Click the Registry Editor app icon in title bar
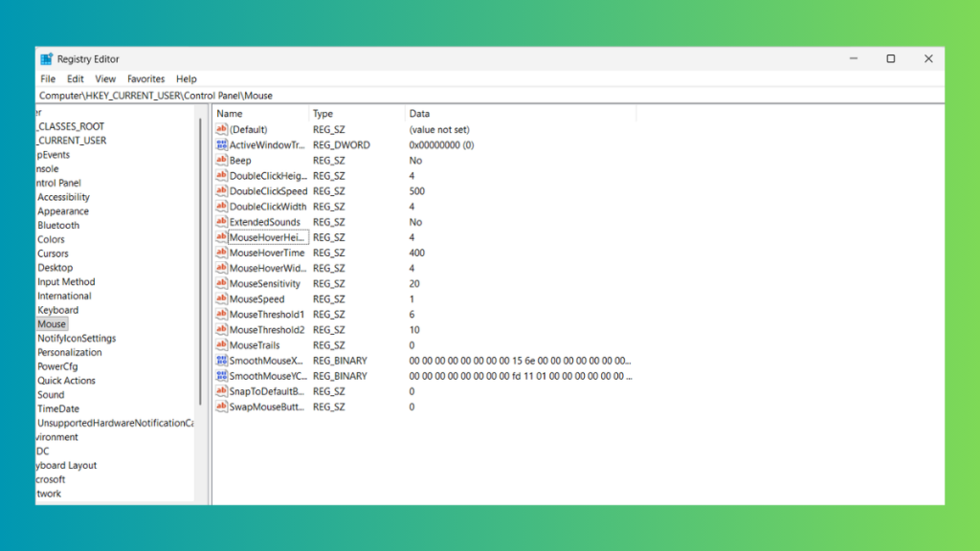 [x=46, y=58]
